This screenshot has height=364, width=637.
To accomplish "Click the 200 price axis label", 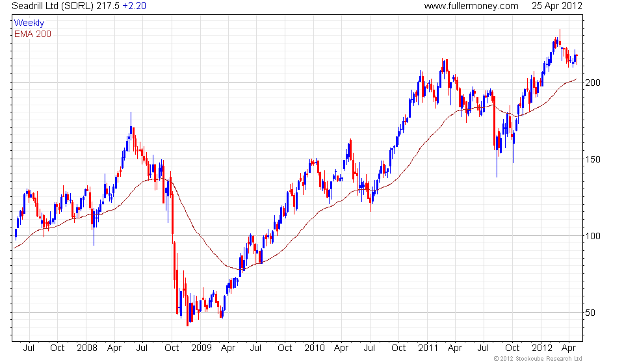I will pos(592,83).
